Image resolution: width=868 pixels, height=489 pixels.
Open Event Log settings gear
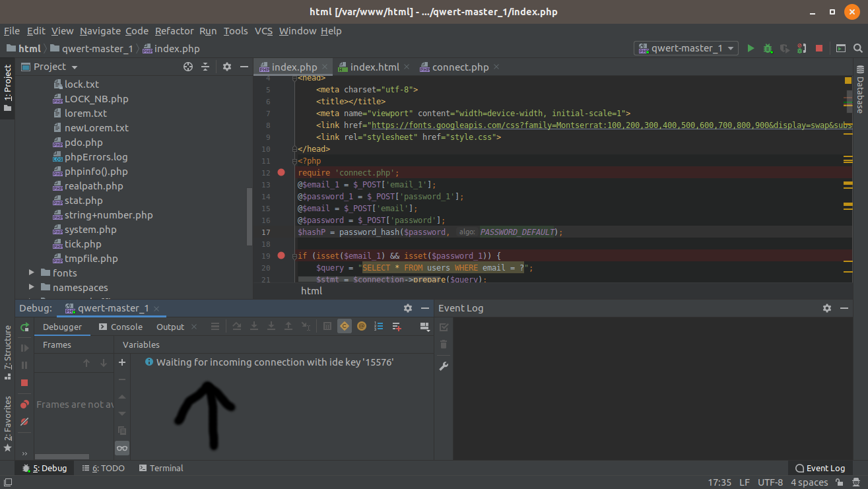pyautogui.click(x=827, y=308)
